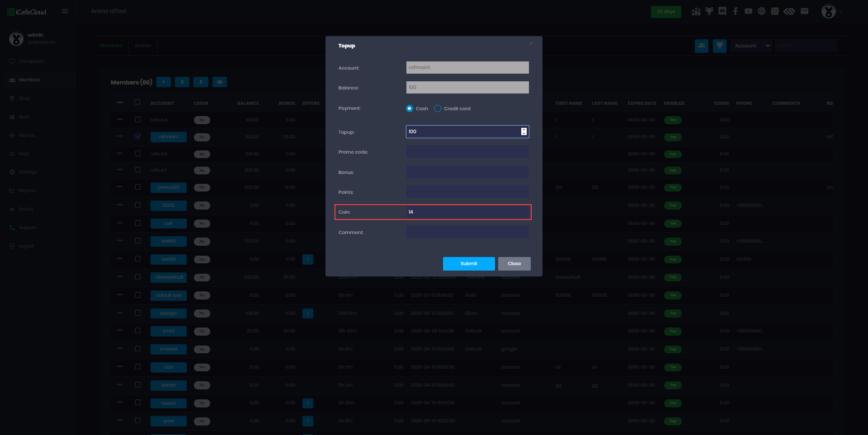Image resolution: width=868 pixels, height=435 pixels.
Task: Uncheck the refmain1 row checkbox
Action: [138, 136]
